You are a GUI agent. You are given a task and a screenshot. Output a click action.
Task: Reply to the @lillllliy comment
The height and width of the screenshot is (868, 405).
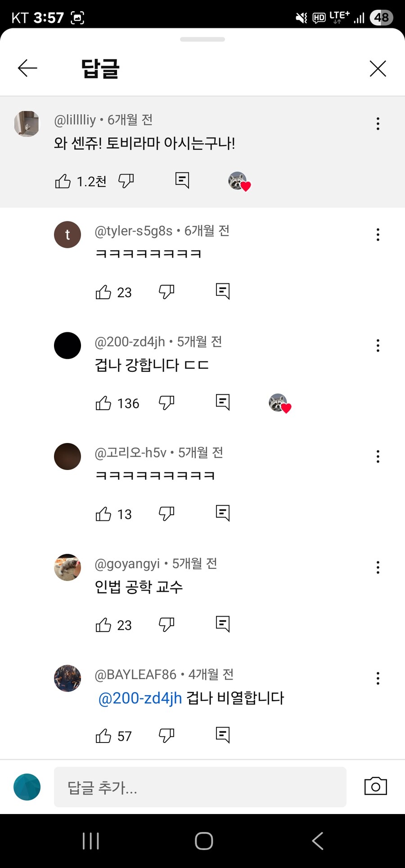coord(182,180)
